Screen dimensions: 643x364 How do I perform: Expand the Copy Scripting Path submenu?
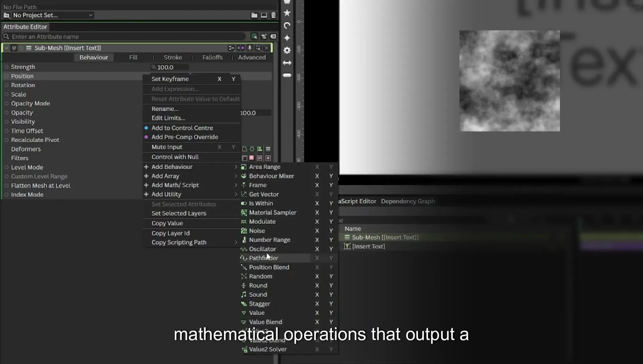tap(191, 242)
